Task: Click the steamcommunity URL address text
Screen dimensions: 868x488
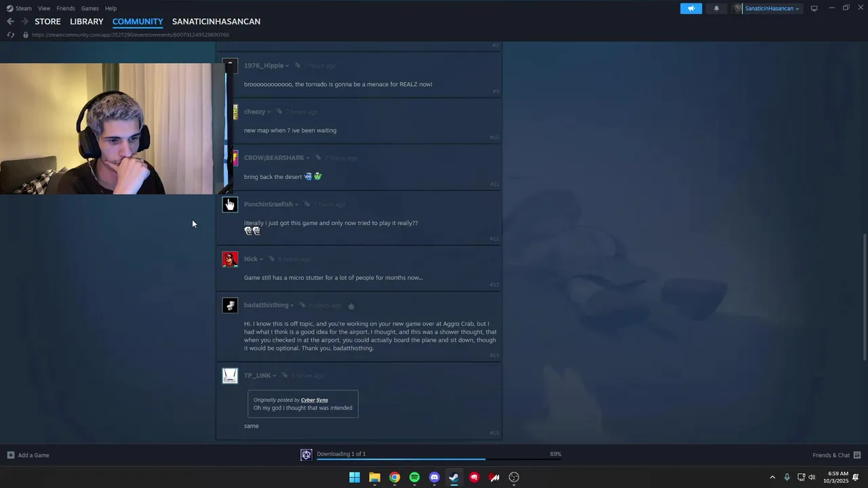Action: pos(130,35)
